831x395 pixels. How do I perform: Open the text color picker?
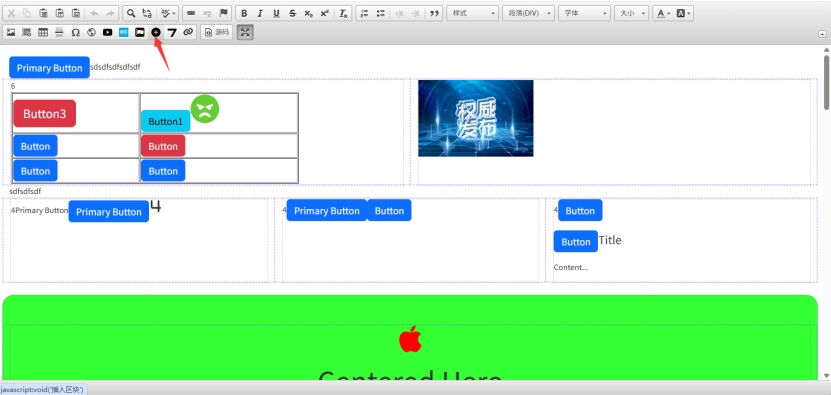(663, 13)
